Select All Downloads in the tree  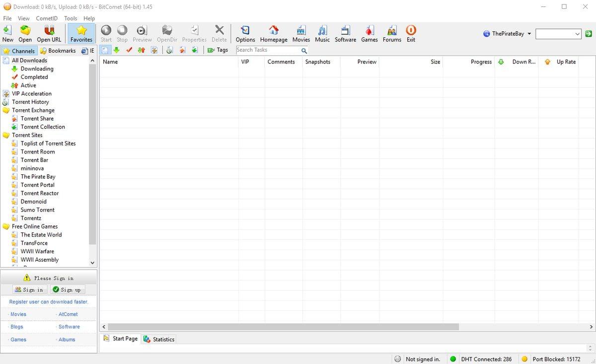[x=29, y=61]
